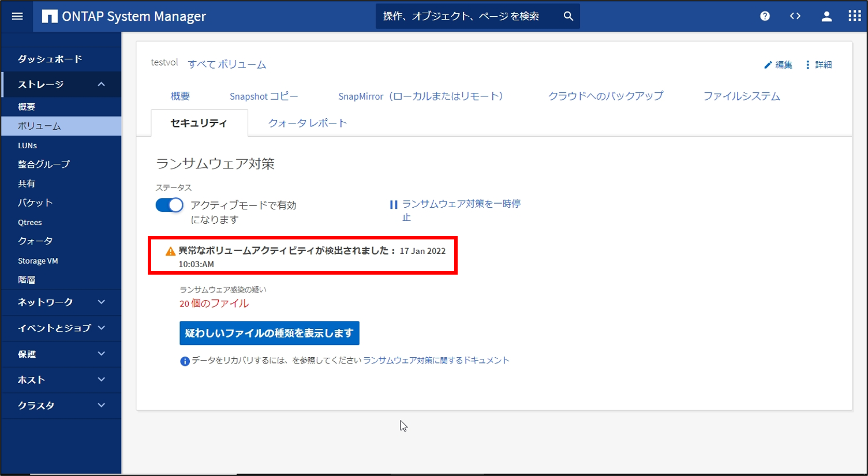The width and height of the screenshot is (868, 476).
Task: Click the ランサムウェア対策 heading
Action: [215, 164]
